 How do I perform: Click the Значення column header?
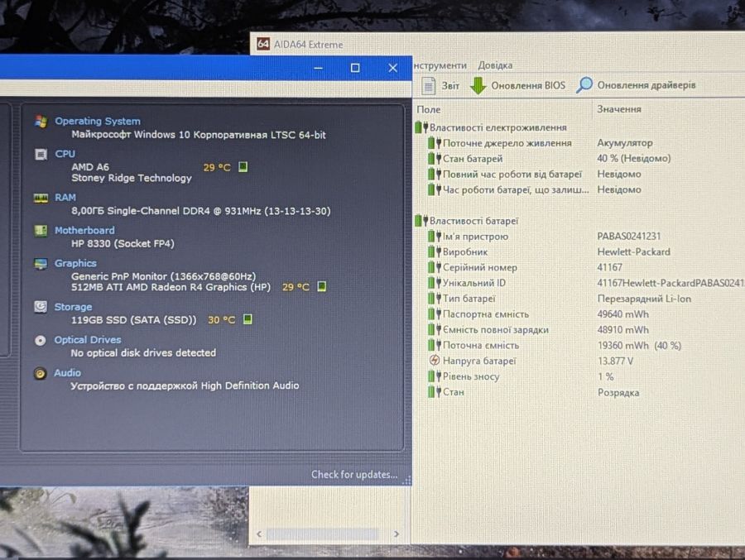(x=618, y=108)
